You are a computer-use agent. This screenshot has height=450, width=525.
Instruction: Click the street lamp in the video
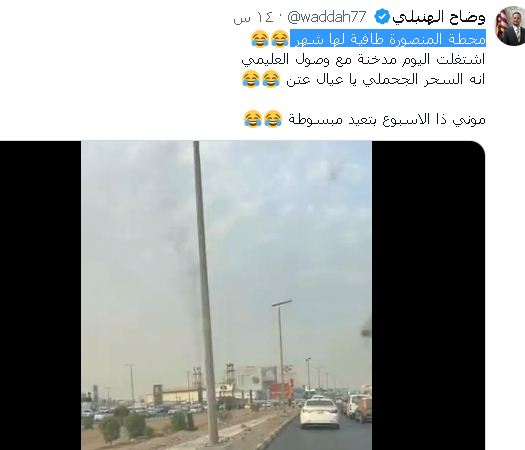[x=281, y=352]
